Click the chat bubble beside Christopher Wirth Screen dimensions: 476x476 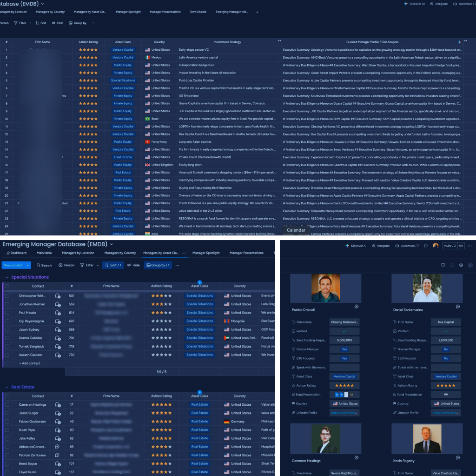pos(57,295)
